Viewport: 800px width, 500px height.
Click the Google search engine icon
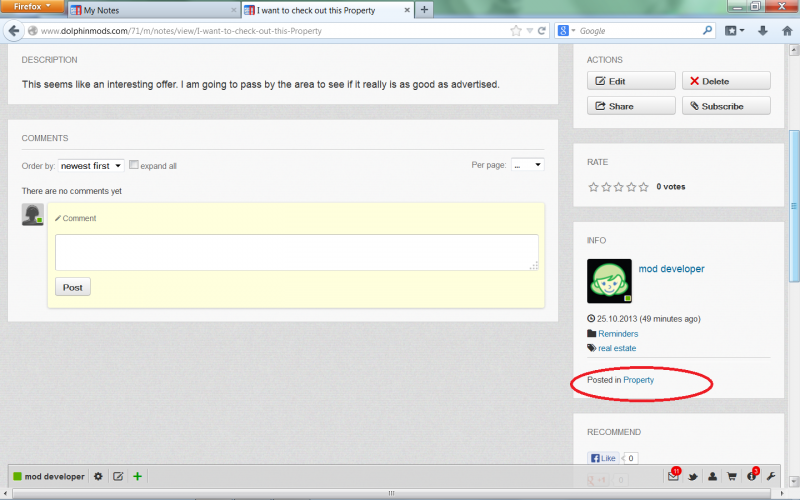pyautogui.click(x=563, y=31)
